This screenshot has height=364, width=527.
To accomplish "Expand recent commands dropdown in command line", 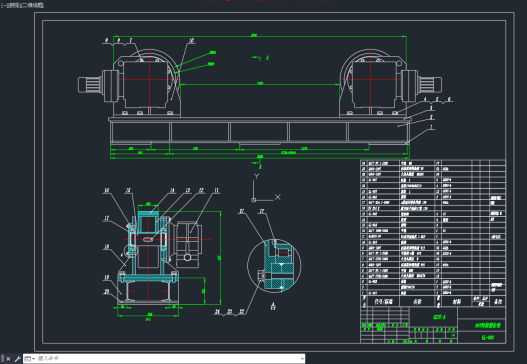I will (30, 359).
